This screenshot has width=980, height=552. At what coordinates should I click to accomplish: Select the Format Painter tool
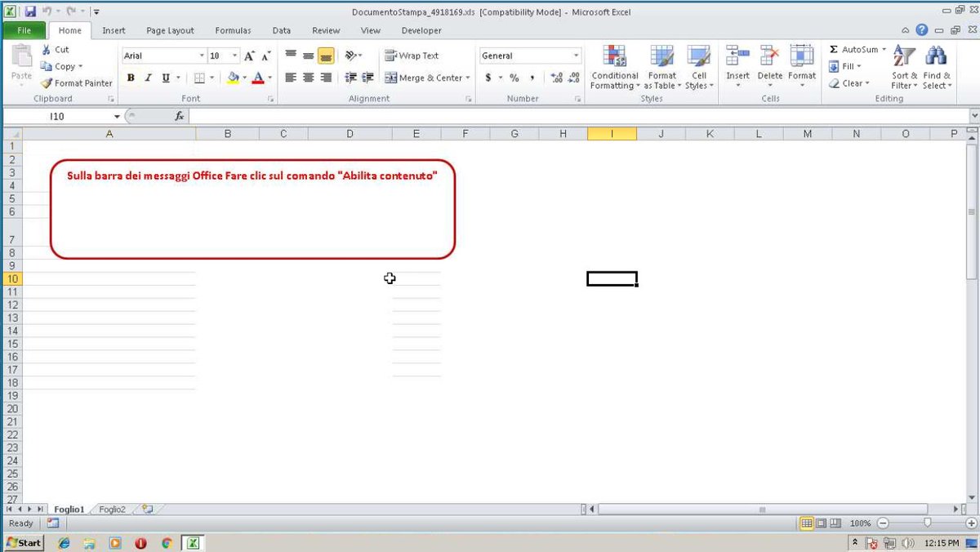pos(77,82)
